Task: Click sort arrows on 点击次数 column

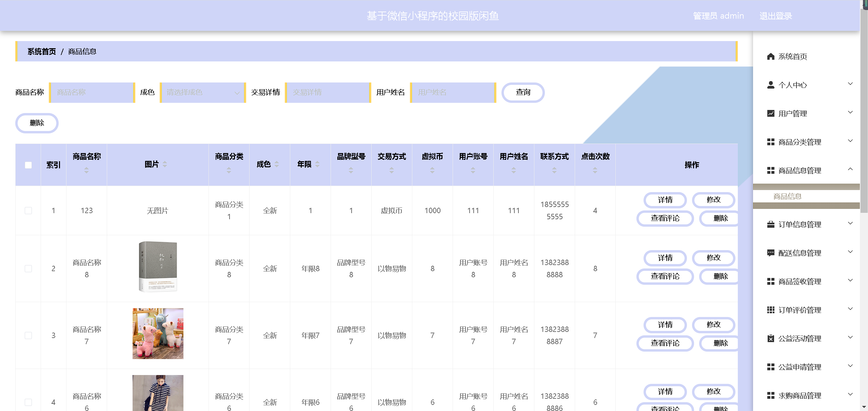Action: click(x=595, y=170)
